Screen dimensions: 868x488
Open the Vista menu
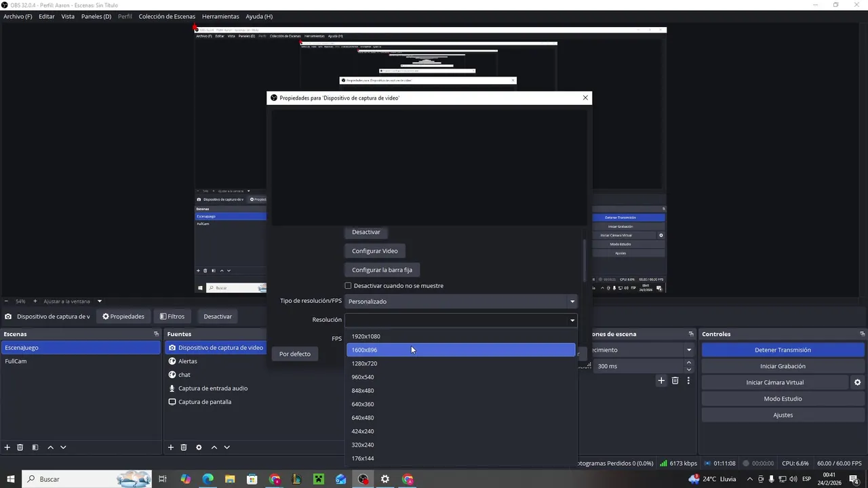coord(68,16)
